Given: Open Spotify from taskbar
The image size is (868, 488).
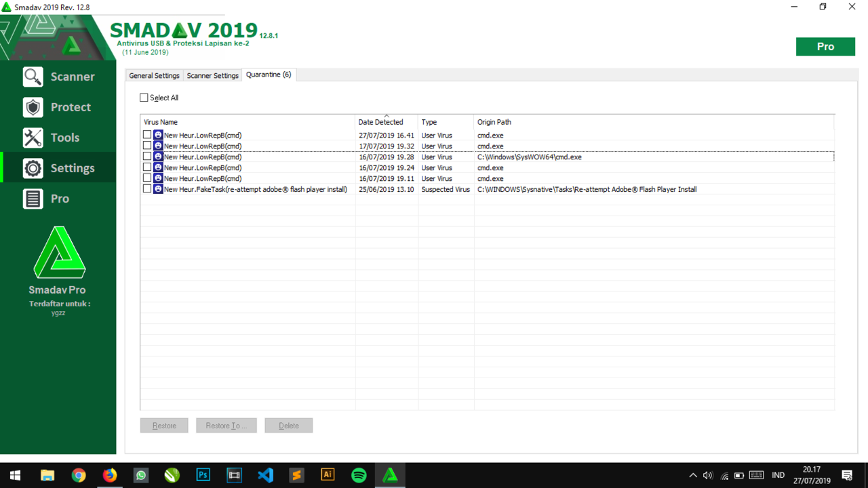Looking at the screenshot, I should click(359, 475).
